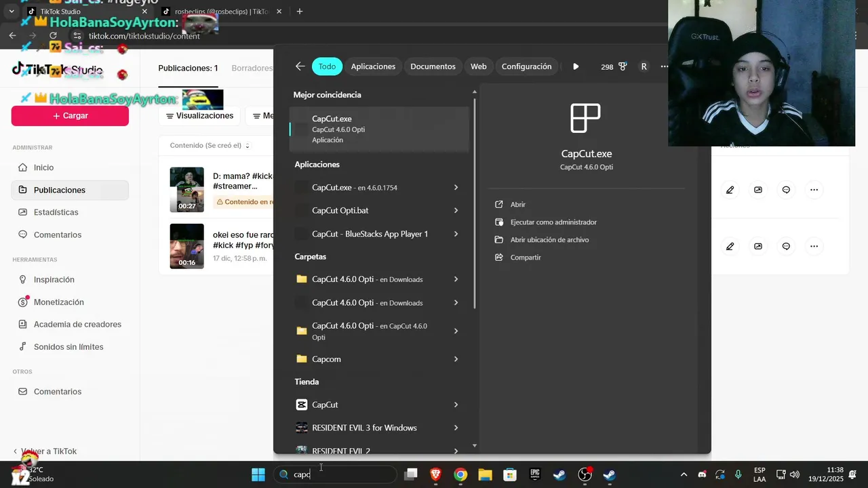
Task: Open File Explorer from the taskbar
Action: (x=485, y=474)
